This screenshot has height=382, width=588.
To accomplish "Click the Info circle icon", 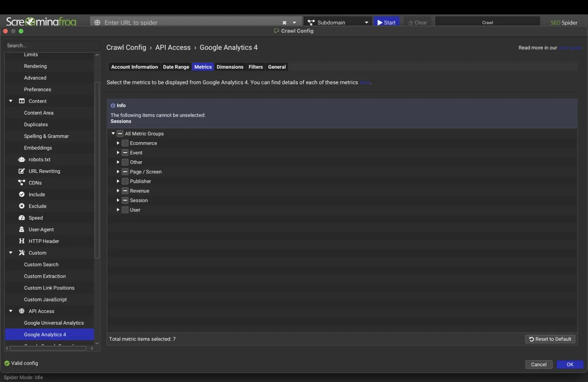I will pyautogui.click(x=113, y=105).
